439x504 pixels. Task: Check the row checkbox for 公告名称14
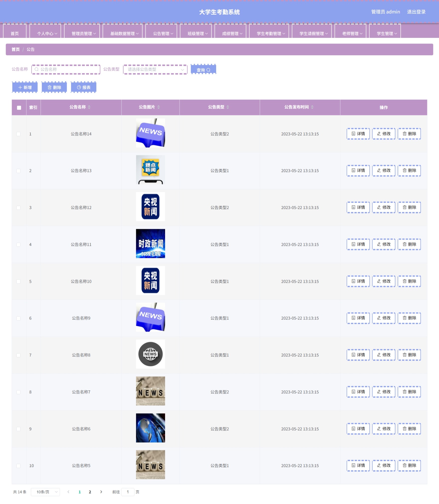18,134
